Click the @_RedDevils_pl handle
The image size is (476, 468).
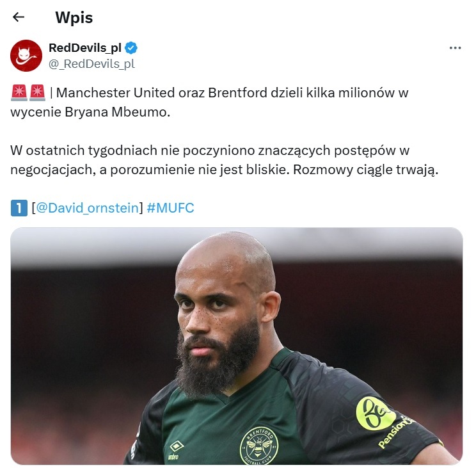[x=91, y=64]
